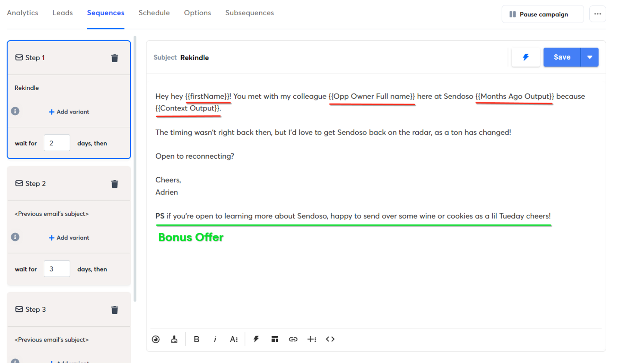Save the email sequence
Screen dimensions: 624x364
pos(562,57)
